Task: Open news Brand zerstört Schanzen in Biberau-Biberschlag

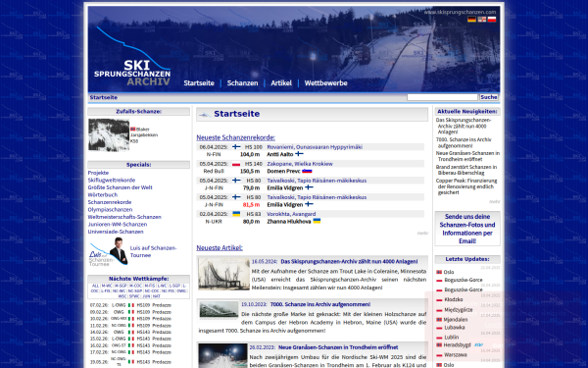Action: tap(466, 170)
